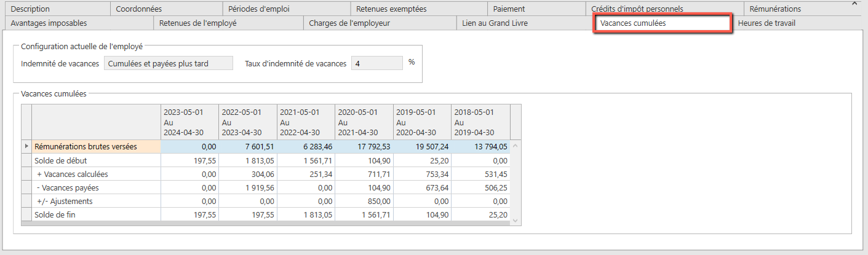868x255 pixels.
Task: Select the 2020-05-01 Ajustements cell showing 850,00
Action: click(x=364, y=201)
